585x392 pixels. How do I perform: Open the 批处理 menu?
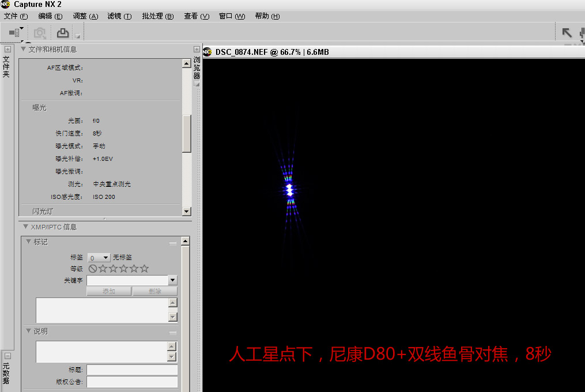tap(157, 16)
